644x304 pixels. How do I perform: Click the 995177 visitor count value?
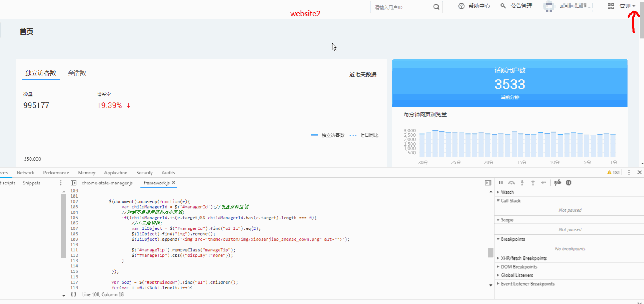tap(36, 105)
